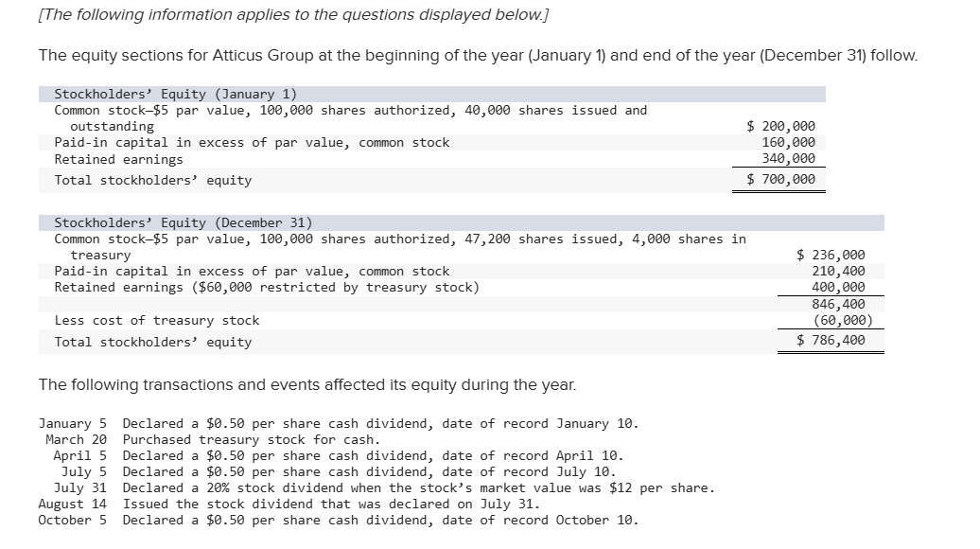
Task: Select the August 14 stock dividend issuance
Action: click(289, 504)
